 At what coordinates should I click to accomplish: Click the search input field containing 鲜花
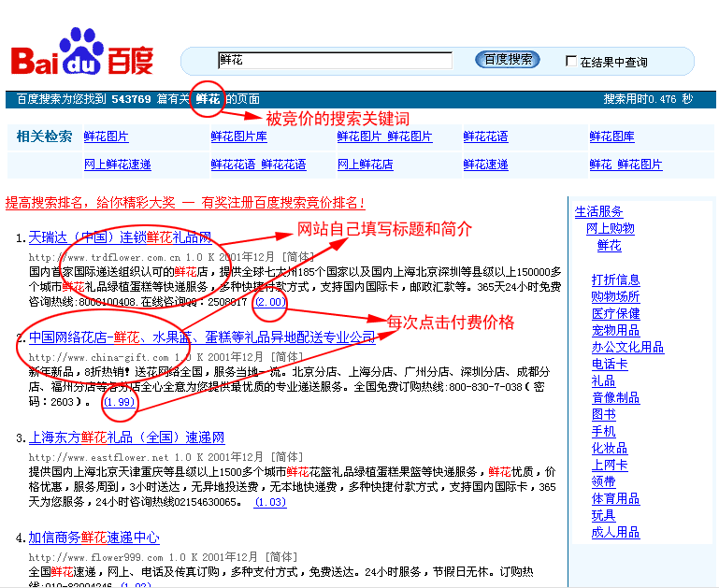(334, 61)
